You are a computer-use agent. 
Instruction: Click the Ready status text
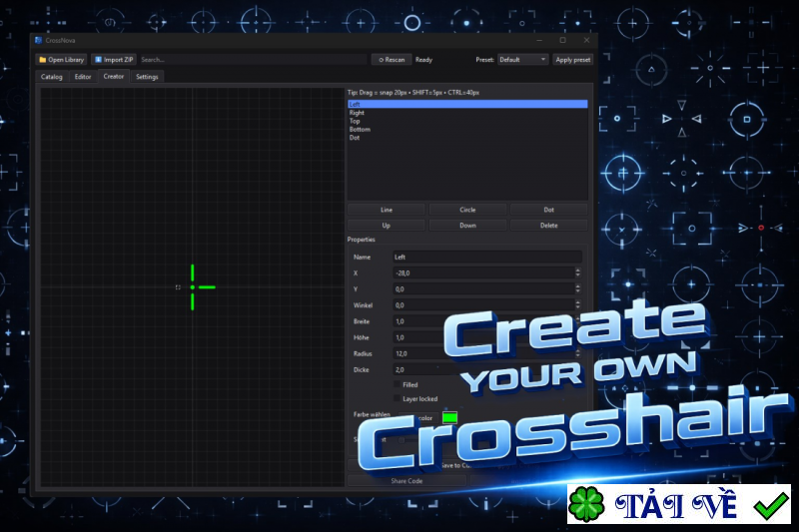[x=423, y=60]
